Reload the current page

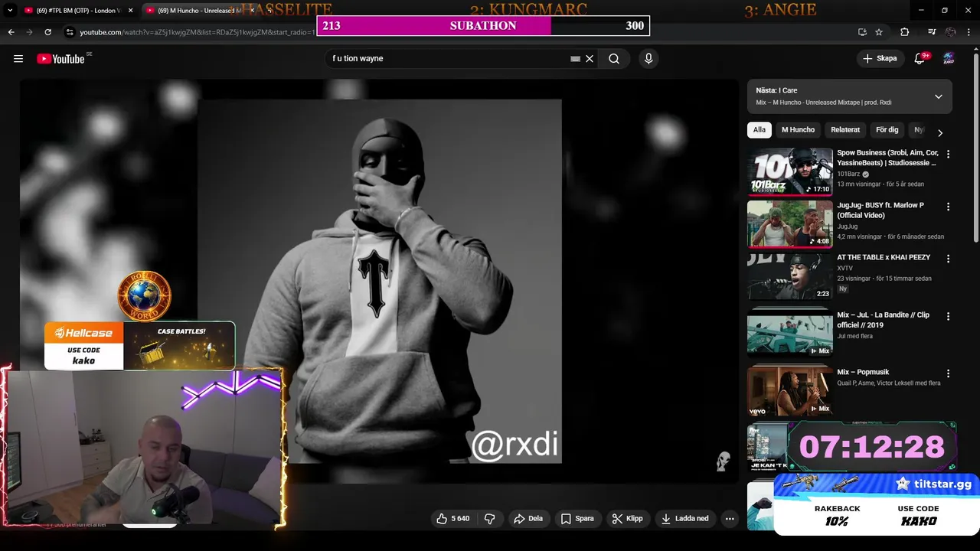[x=47, y=32]
